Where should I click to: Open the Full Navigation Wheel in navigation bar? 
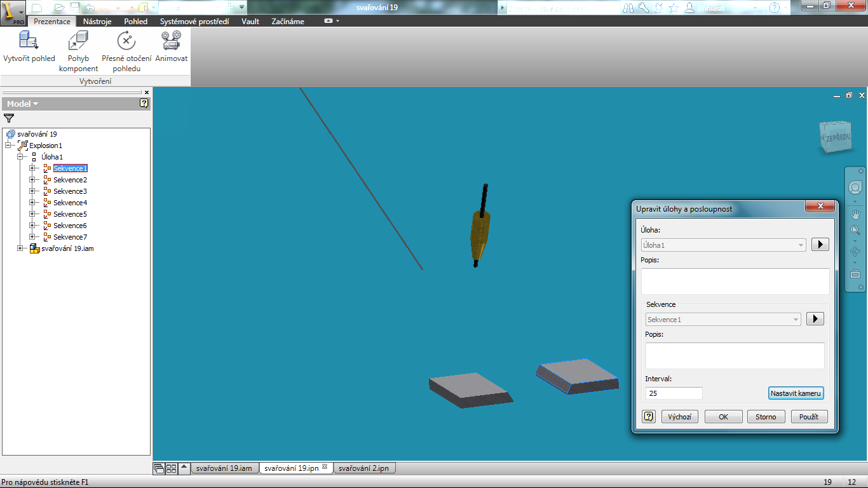pyautogui.click(x=855, y=189)
